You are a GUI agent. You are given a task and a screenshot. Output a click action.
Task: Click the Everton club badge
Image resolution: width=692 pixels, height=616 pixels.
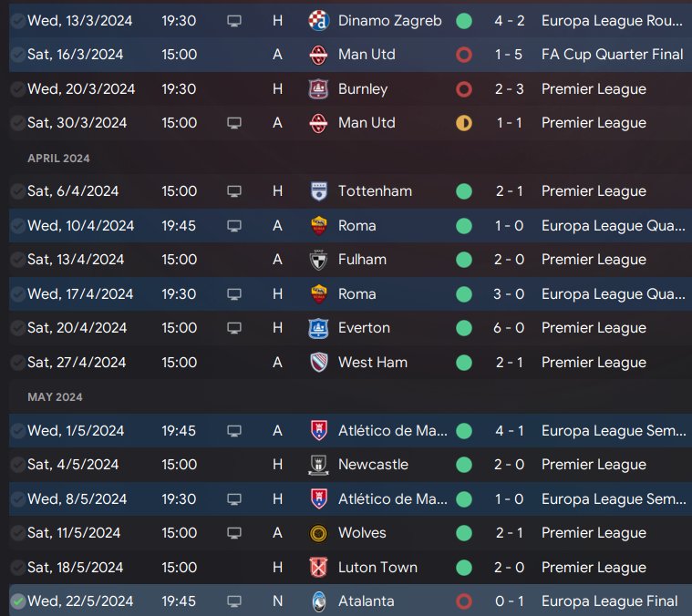point(318,328)
